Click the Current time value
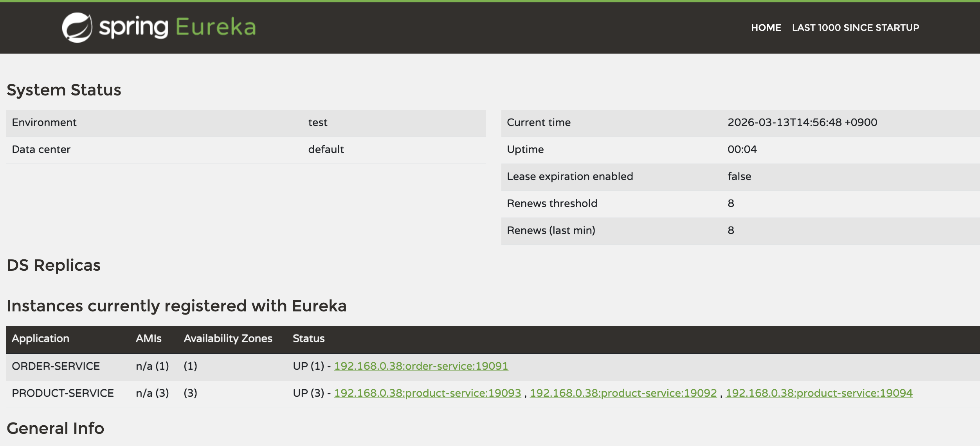 [802, 122]
